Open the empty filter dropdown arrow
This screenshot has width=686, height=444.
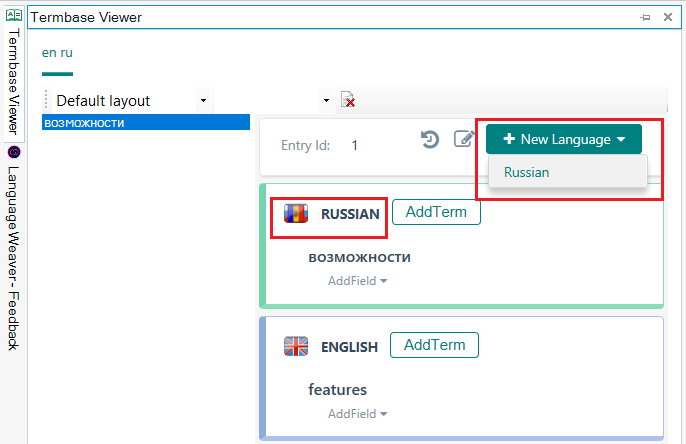(x=326, y=101)
